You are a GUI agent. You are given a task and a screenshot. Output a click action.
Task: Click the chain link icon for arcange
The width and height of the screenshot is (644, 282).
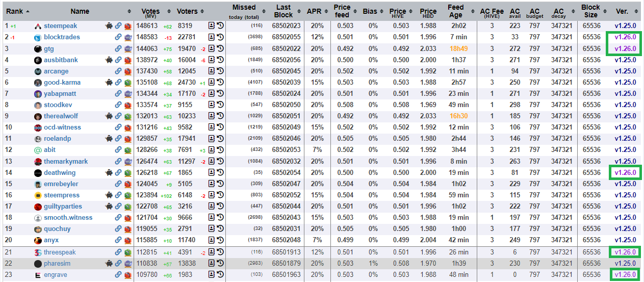118,71
